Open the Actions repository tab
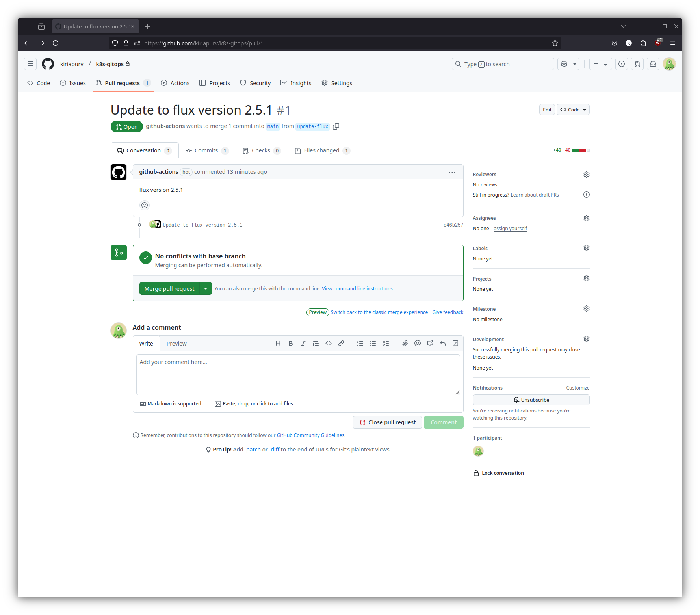This screenshot has width=700, height=615. point(175,83)
